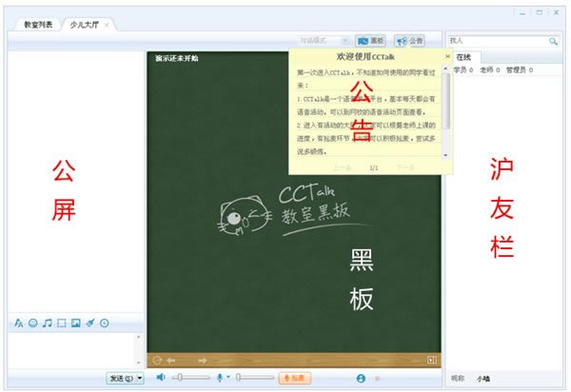Screen dimensions: 571x392
Task: Click 下一条 next announcement link
Action: (x=405, y=167)
